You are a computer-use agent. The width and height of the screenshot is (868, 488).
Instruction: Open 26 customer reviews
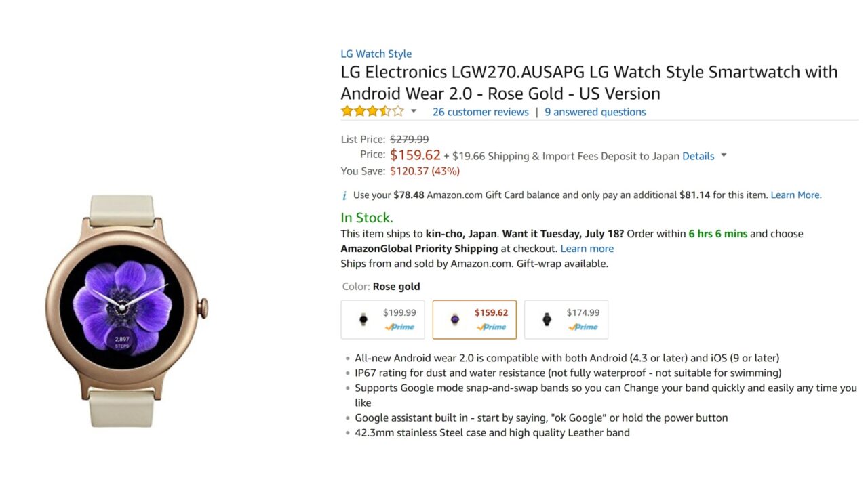click(481, 112)
